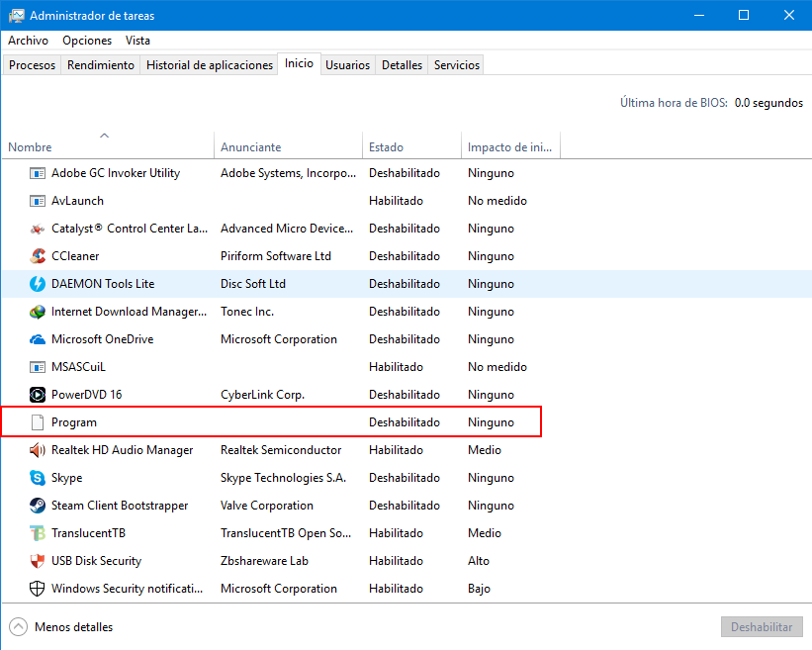The width and height of the screenshot is (812, 650).
Task: Click the MSASCuiL entry icon
Action: pos(38,367)
